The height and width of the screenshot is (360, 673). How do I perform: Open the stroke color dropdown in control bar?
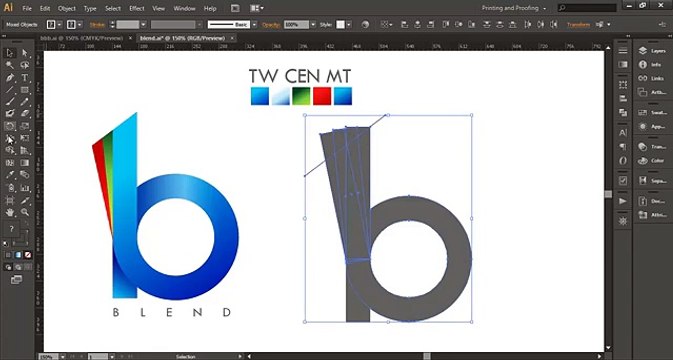pyautogui.click(x=80, y=25)
